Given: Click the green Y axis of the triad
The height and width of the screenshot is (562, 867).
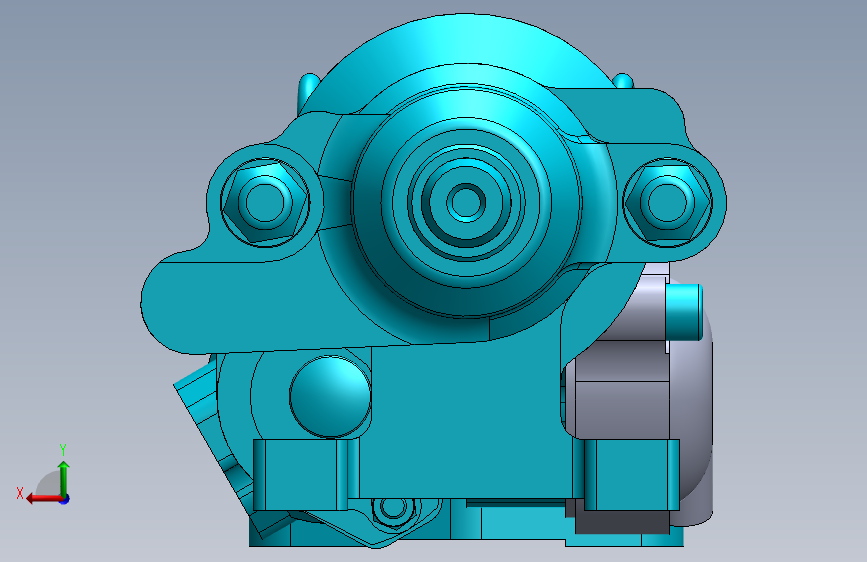Looking at the screenshot, I should click(x=64, y=478).
